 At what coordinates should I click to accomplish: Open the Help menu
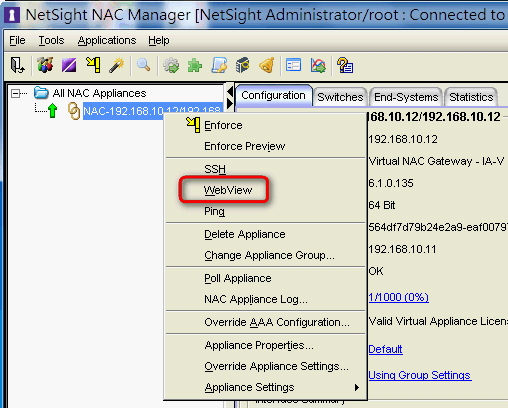[159, 40]
